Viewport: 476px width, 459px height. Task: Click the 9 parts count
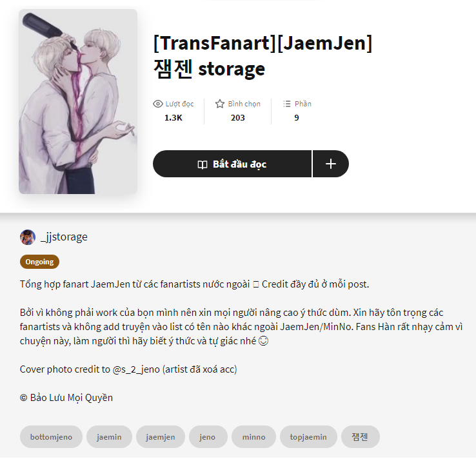[297, 118]
